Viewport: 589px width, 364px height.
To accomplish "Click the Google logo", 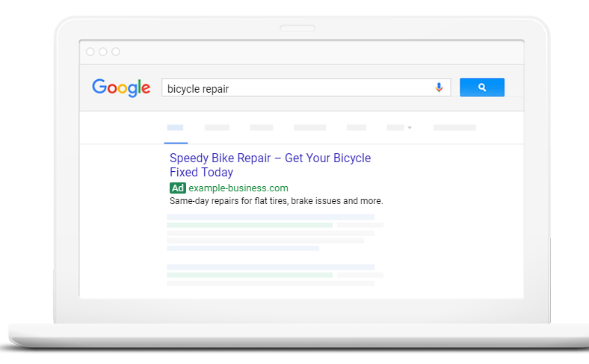I will coord(121,87).
